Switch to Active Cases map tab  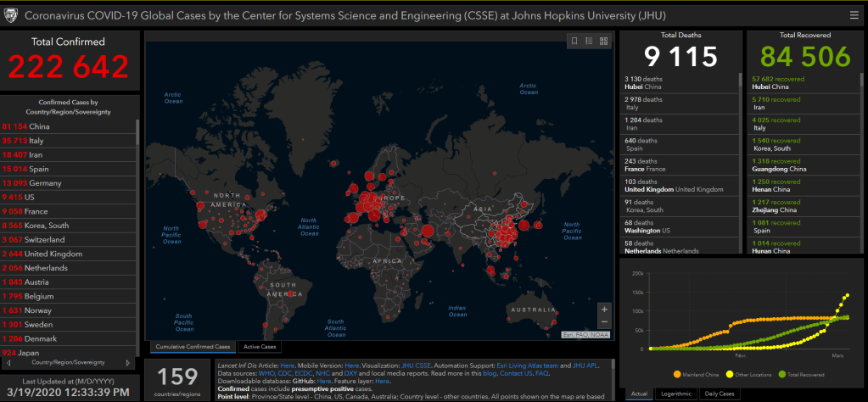click(x=260, y=347)
